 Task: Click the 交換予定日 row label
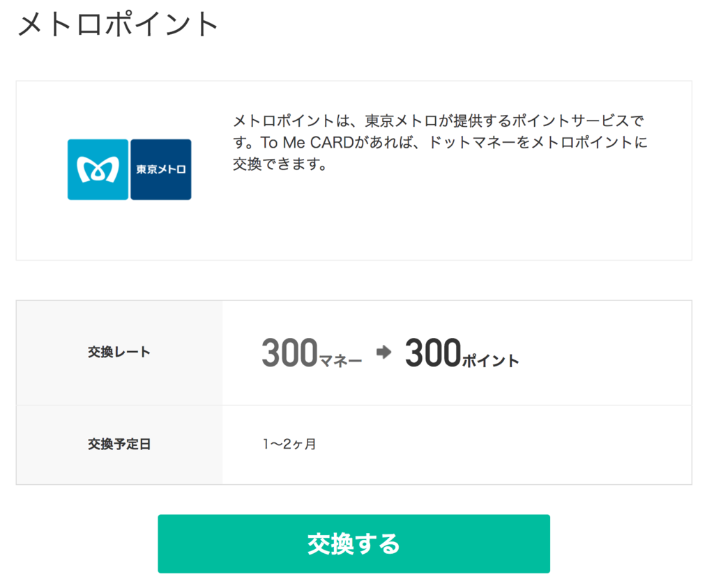point(119,444)
